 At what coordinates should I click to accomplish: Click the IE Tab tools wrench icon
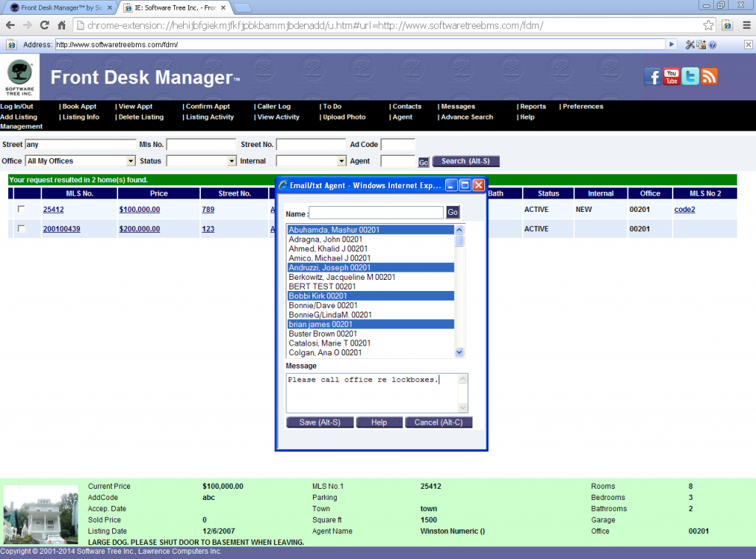[691, 45]
